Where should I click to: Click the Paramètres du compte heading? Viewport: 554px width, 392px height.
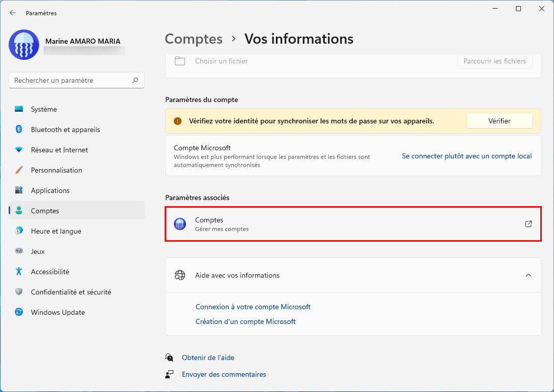pyautogui.click(x=201, y=100)
